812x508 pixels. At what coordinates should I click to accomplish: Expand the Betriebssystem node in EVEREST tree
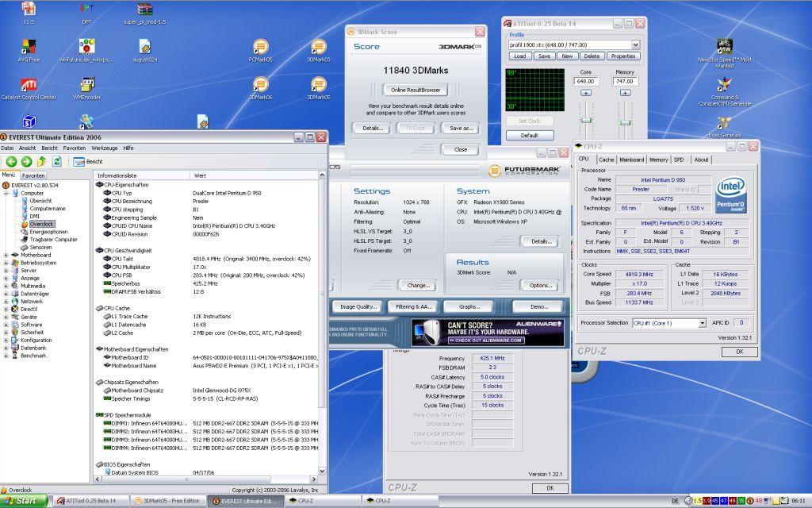6,263
